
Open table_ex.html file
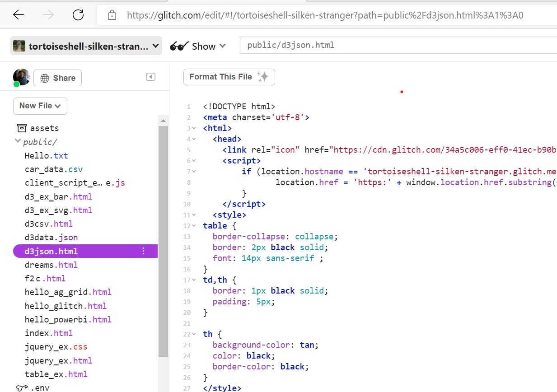tap(56, 374)
